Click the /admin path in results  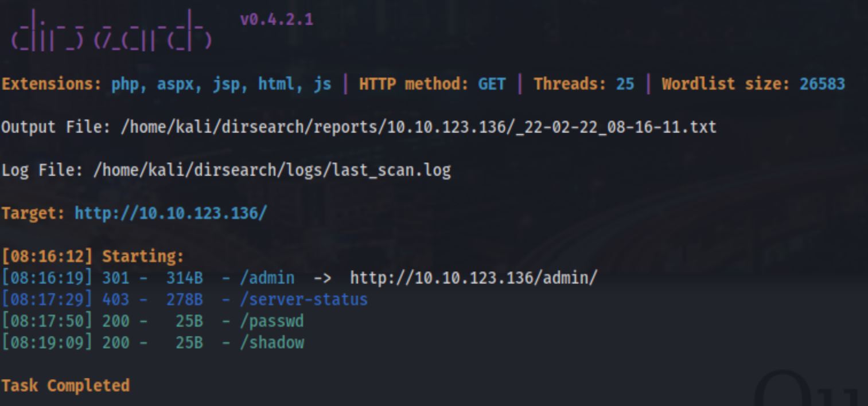click(267, 278)
